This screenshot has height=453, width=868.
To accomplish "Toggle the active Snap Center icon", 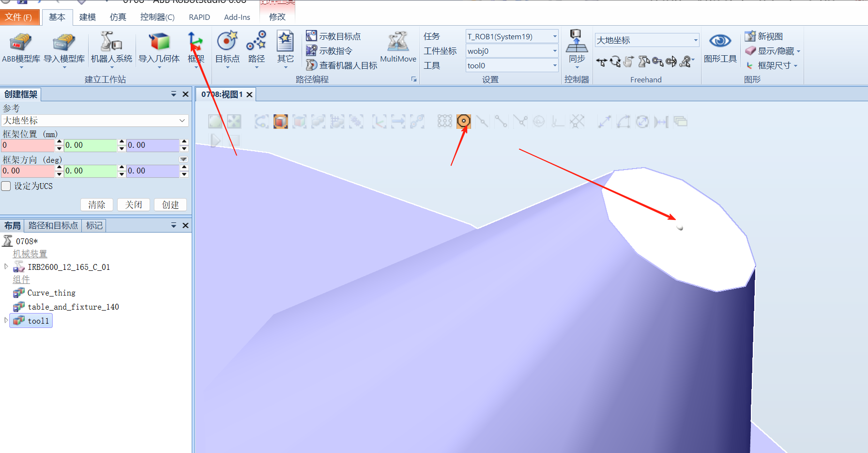I will 463,121.
